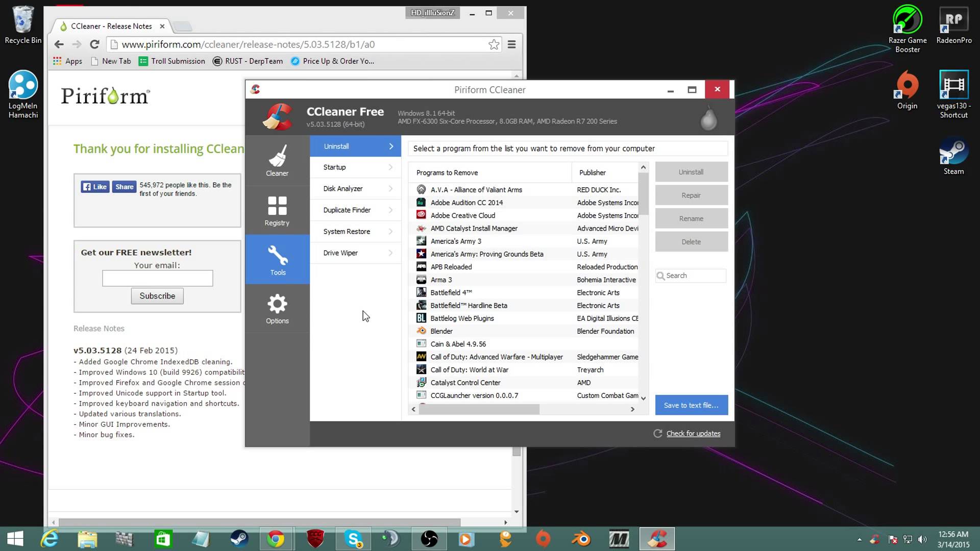Image resolution: width=980 pixels, height=551 pixels.
Task: Focus the program Search field
Action: point(691,275)
